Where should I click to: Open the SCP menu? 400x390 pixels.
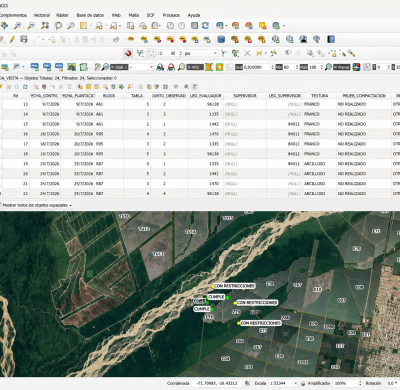tap(151, 15)
